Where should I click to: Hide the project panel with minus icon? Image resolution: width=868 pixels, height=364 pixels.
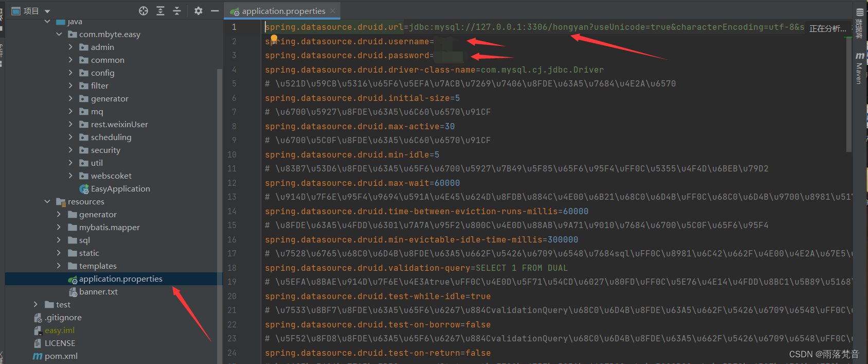215,11
